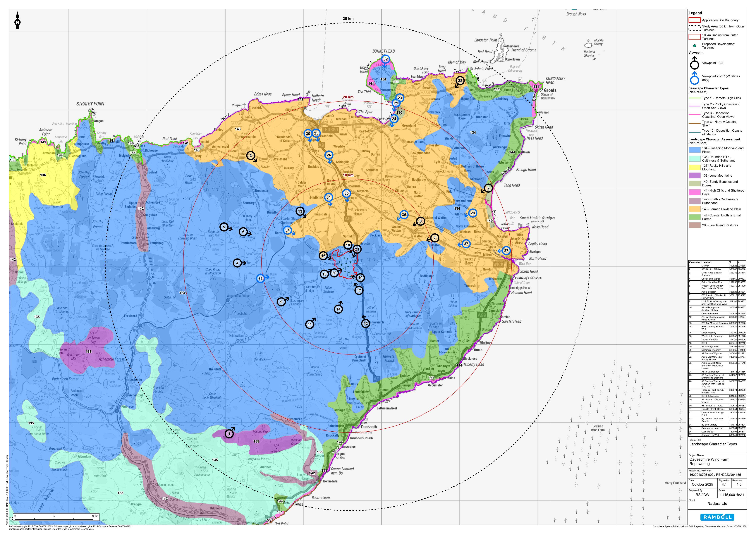Viewport: 756px width, 534px height.
Task: Click viewpoint marker 4 at Cnocloisgte Water
Action: (237, 263)
